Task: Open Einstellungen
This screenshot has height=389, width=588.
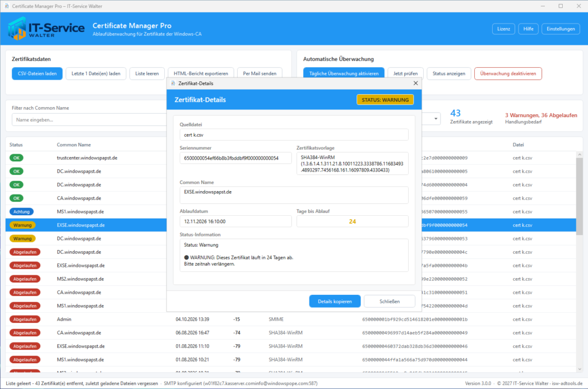Action: click(560, 29)
